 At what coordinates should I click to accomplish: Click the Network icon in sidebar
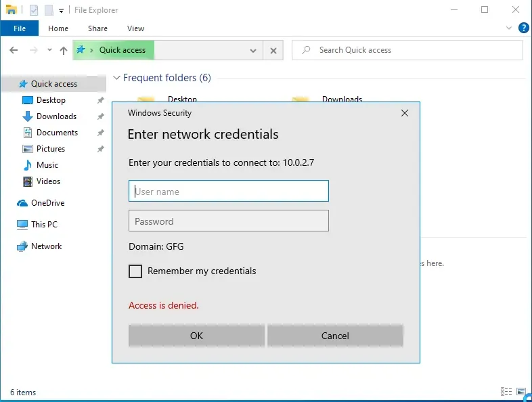tap(22, 246)
